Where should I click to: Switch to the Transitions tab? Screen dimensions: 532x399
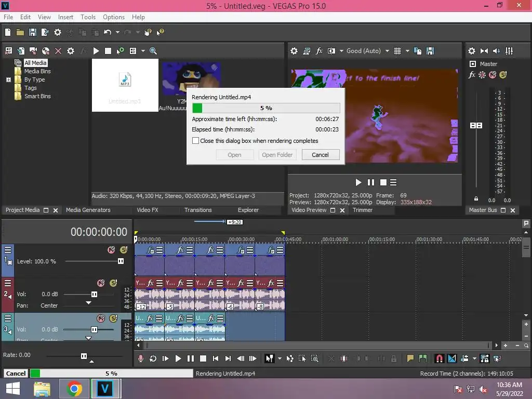[x=198, y=210]
